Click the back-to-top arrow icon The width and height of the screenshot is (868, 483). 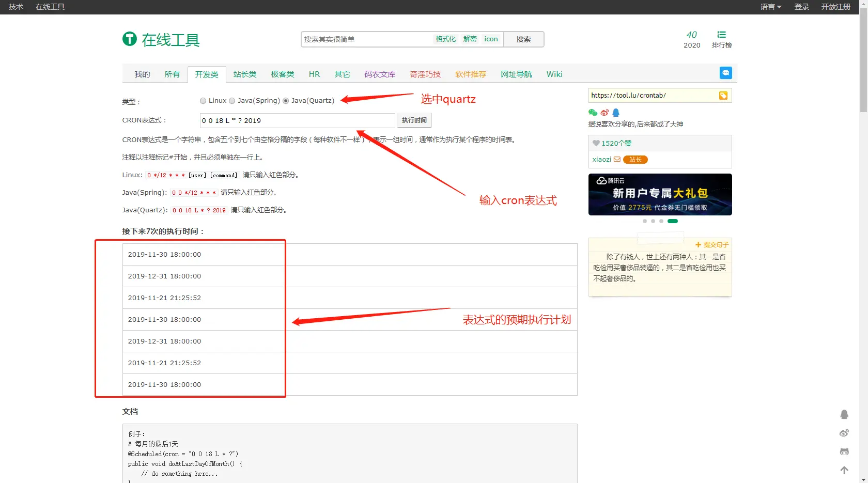844,470
